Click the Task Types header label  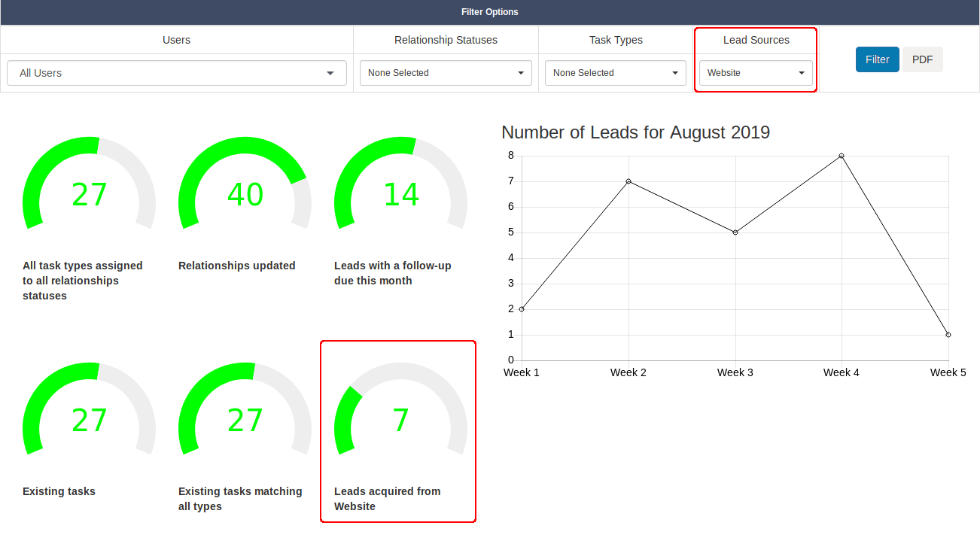click(x=615, y=40)
